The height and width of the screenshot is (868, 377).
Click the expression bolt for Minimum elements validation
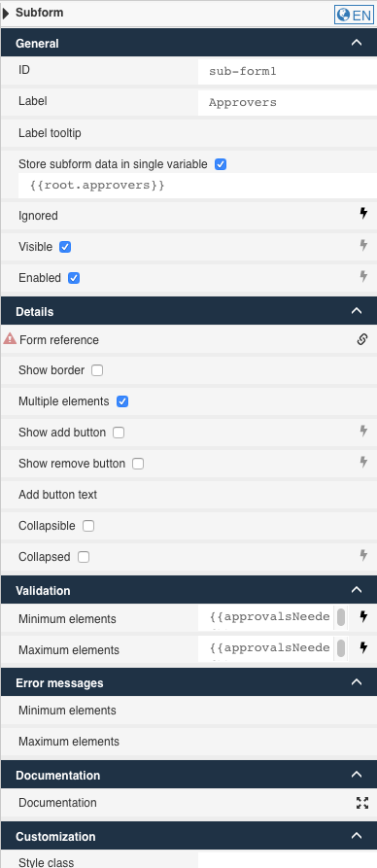pyautogui.click(x=363, y=616)
